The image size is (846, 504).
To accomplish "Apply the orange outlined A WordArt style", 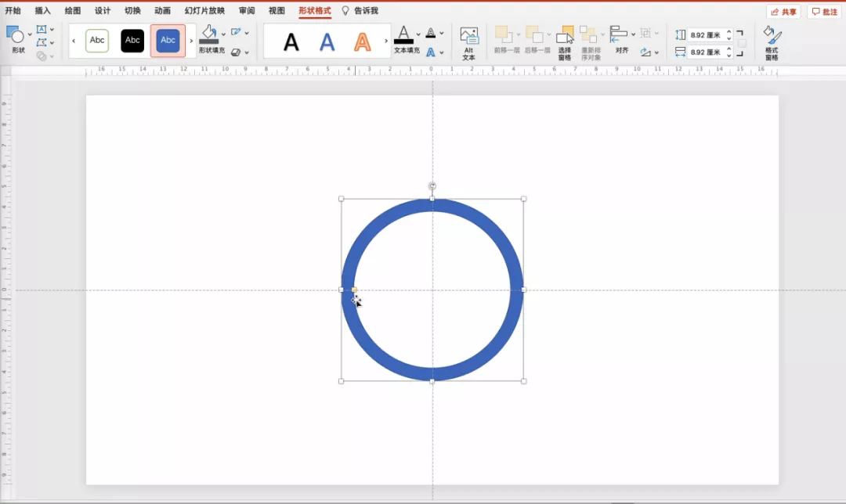I will 363,41.
